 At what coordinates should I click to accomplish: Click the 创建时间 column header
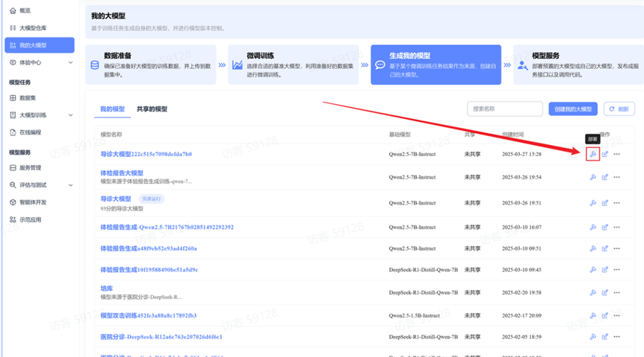pos(512,135)
